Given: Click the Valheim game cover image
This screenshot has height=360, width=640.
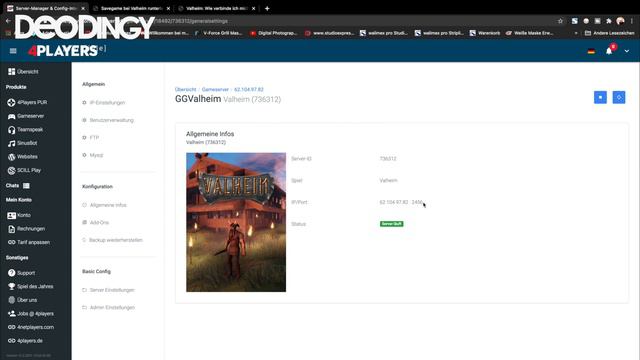Looking at the screenshot, I should click(x=236, y=222).
